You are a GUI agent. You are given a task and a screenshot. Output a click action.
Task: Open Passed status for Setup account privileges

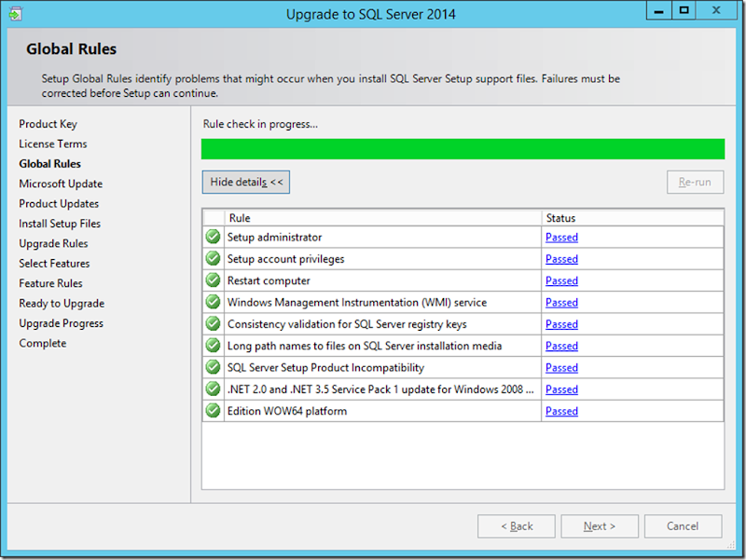(562, 259)
